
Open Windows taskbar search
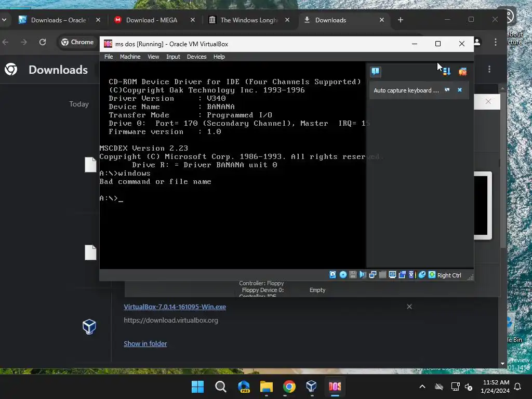[x=220, y=387]
